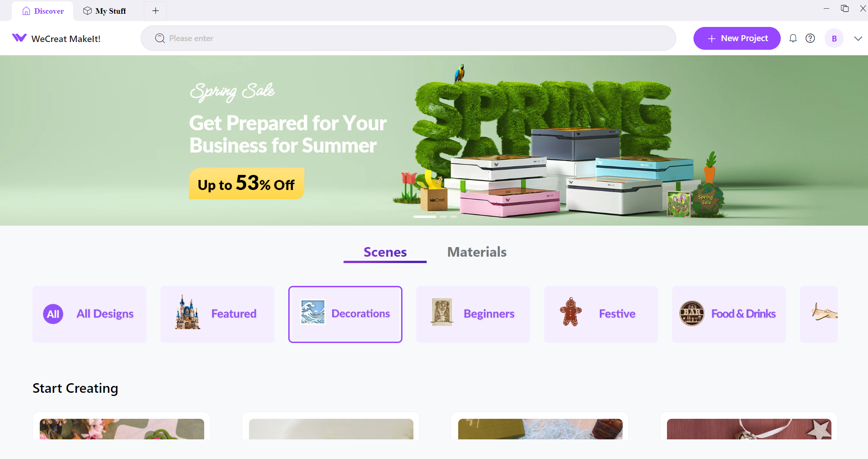The image size is (868, 459).
Task: Click the New Project button
Action: tap(737, 38)
